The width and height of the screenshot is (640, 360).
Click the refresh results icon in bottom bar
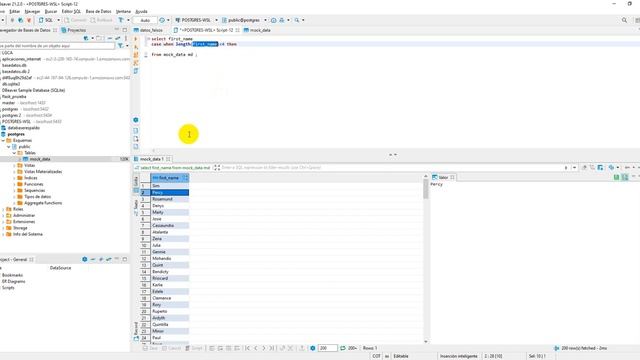click(343, 348)
